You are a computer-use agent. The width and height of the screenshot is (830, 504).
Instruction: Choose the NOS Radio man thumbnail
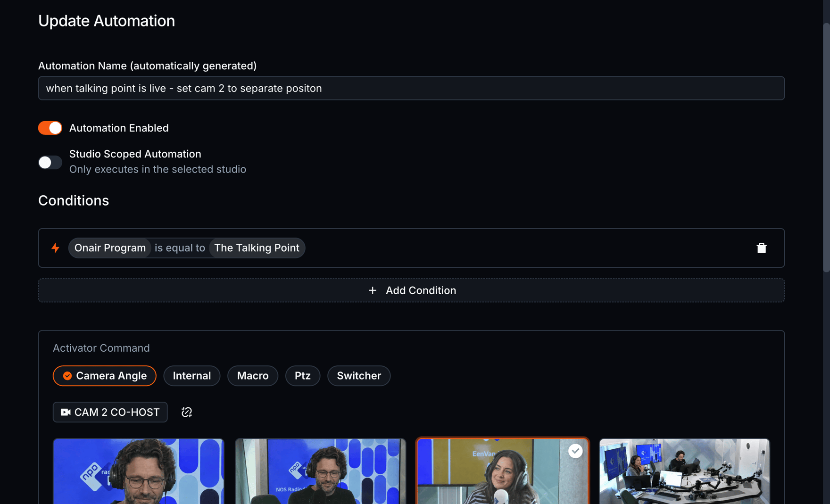click(x=321, y=471)
